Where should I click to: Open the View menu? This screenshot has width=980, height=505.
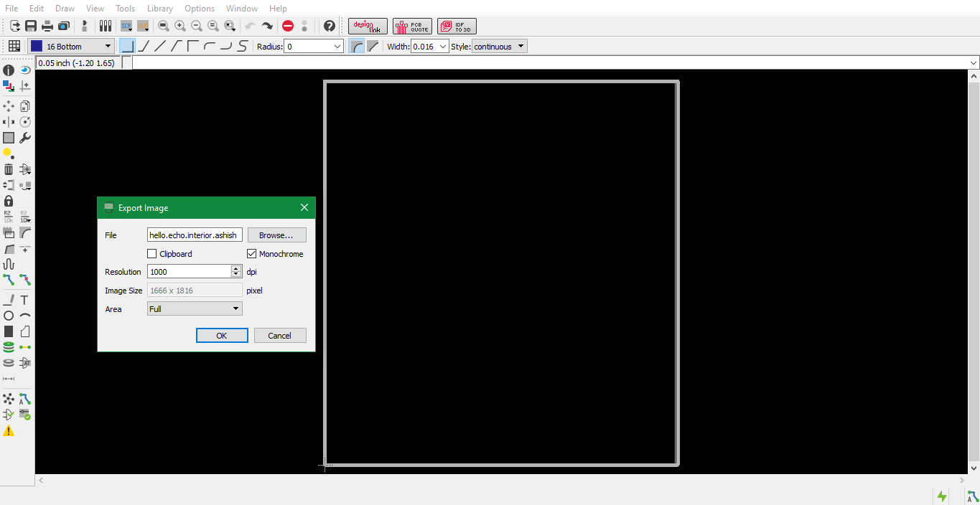click(95, 9)
